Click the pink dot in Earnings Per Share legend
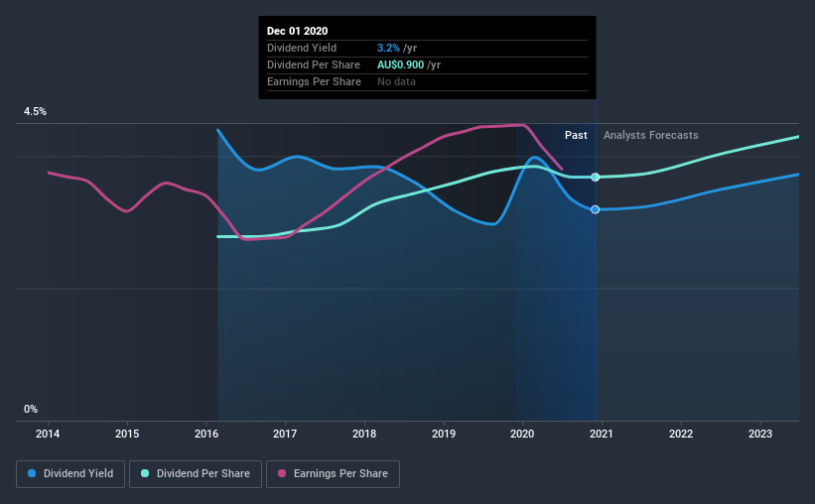Viewport: 815px width, 504px height. (282, 473)
